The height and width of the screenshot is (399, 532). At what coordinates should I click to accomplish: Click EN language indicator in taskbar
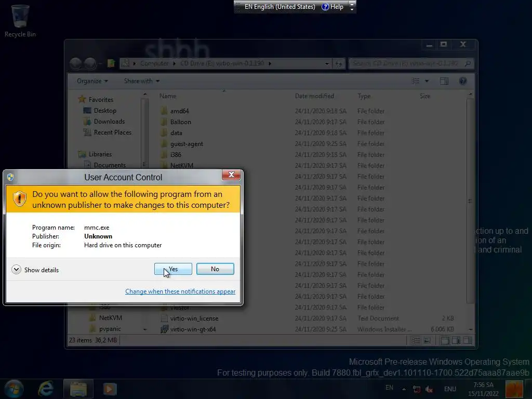[389, 388]
